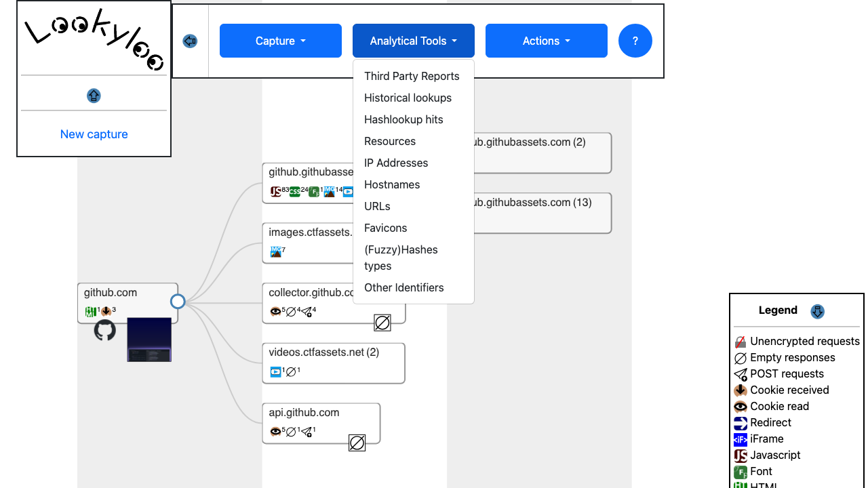Click the boxed empty response icon under collector.github node
The height and width of the screenshot is (488, 868).
pyautogui.click(x=382, y=323)
